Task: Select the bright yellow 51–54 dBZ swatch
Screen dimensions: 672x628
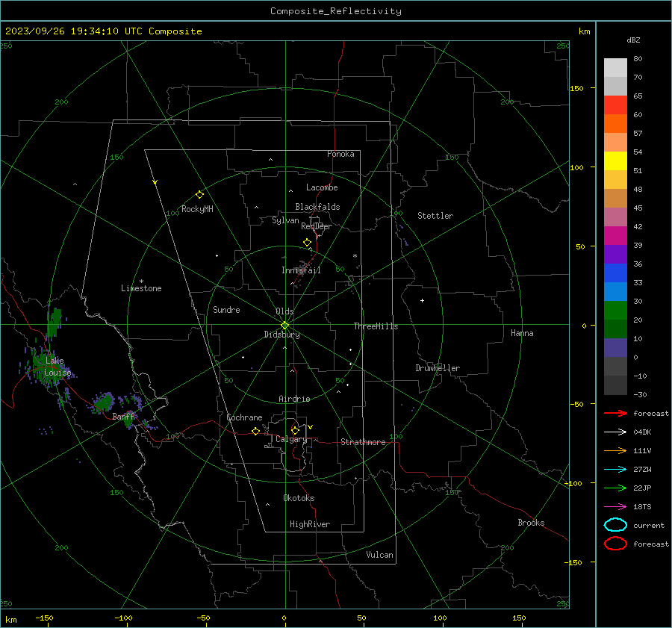Action: click(x=615, y=161)
